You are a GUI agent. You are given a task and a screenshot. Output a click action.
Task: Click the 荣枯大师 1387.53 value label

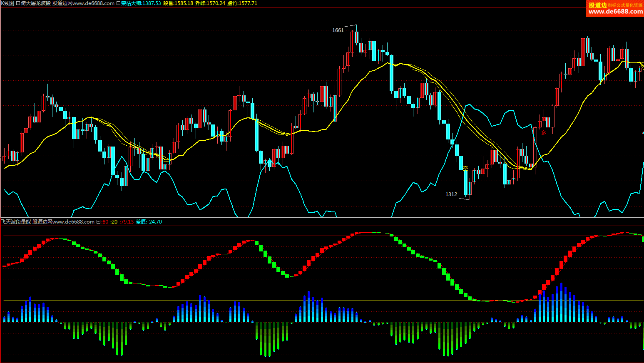click(x=141, y=3)
